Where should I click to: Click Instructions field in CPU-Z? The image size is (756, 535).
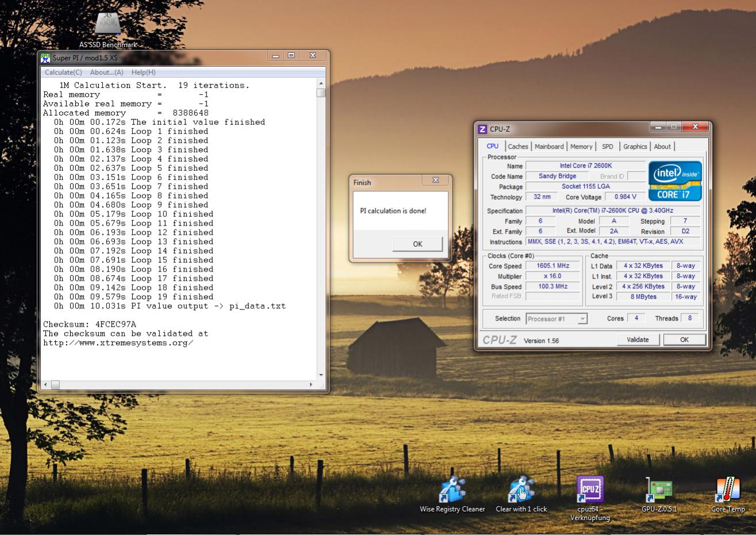coord(612,242)
